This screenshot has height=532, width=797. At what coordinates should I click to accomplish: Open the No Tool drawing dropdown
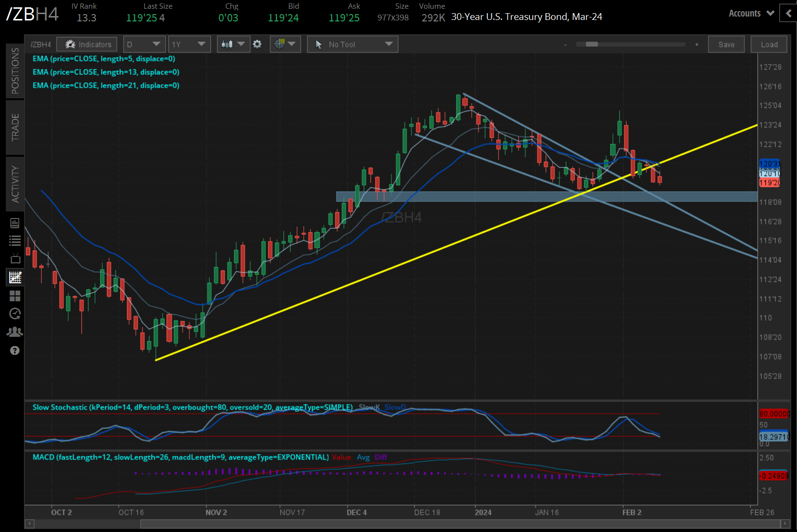352,44
